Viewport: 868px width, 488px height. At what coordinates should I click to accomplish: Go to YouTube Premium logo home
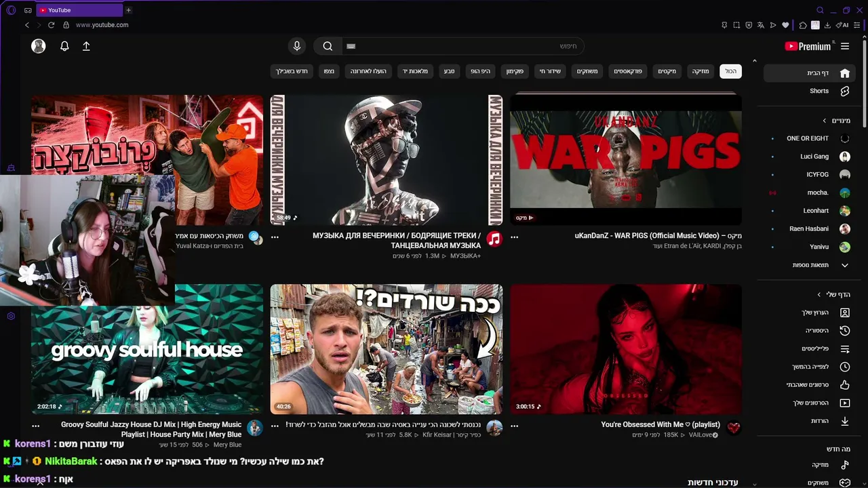pos(808,46)
